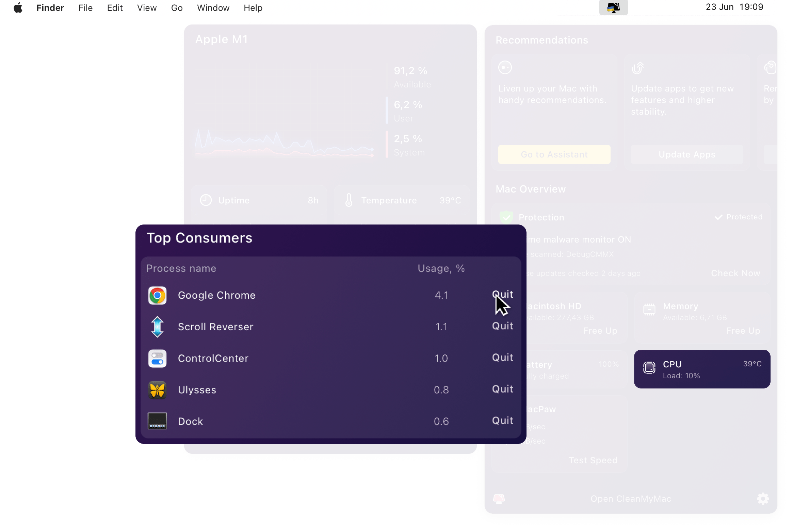This screenshot has width=793, height=532.
Task: Click Test Speed link
Action: [593, 460]
